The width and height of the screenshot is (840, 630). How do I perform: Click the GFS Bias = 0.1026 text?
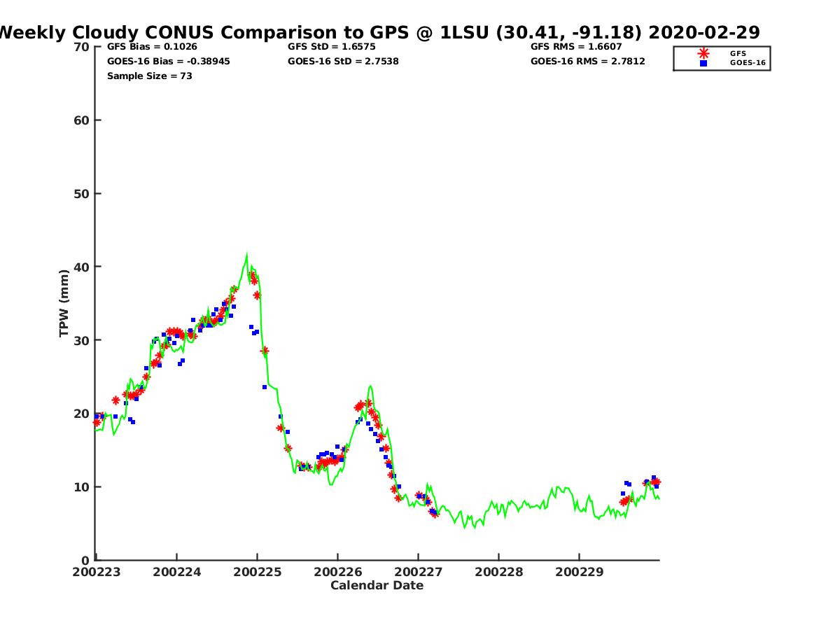pos(152,47)
